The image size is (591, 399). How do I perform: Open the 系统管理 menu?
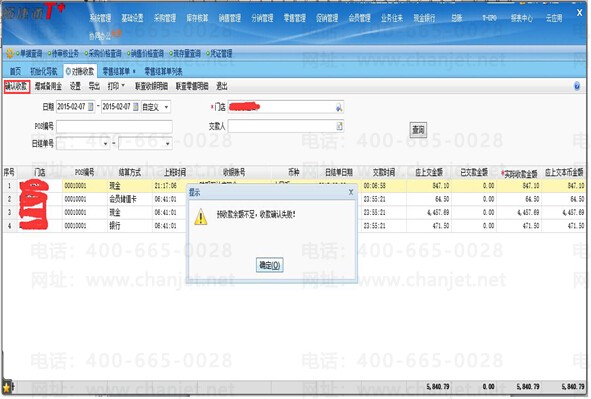100,18
